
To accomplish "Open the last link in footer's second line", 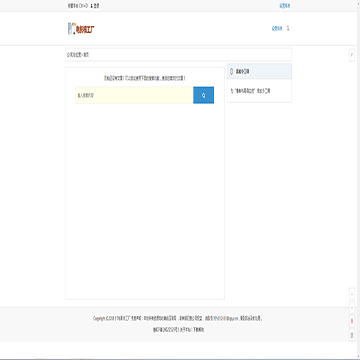I will coord(199,330).
